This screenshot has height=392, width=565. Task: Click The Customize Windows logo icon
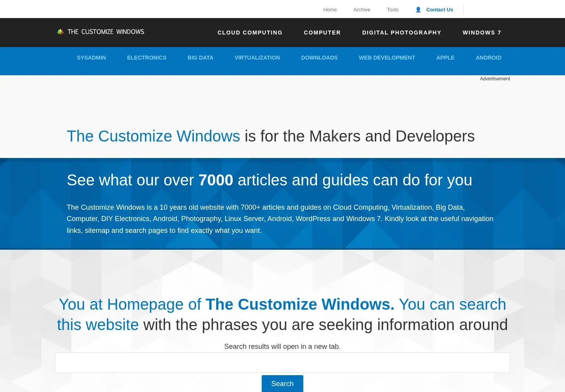(60, 32)
